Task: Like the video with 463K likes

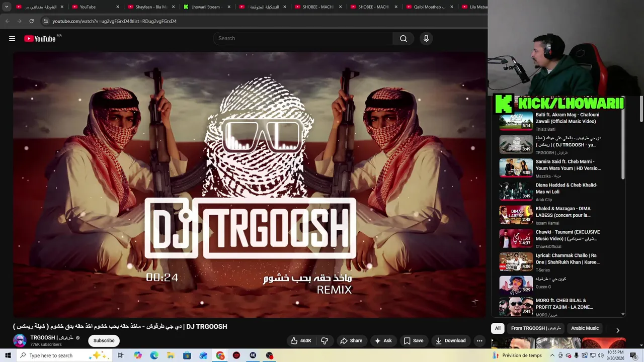Action: pos(301,341)
